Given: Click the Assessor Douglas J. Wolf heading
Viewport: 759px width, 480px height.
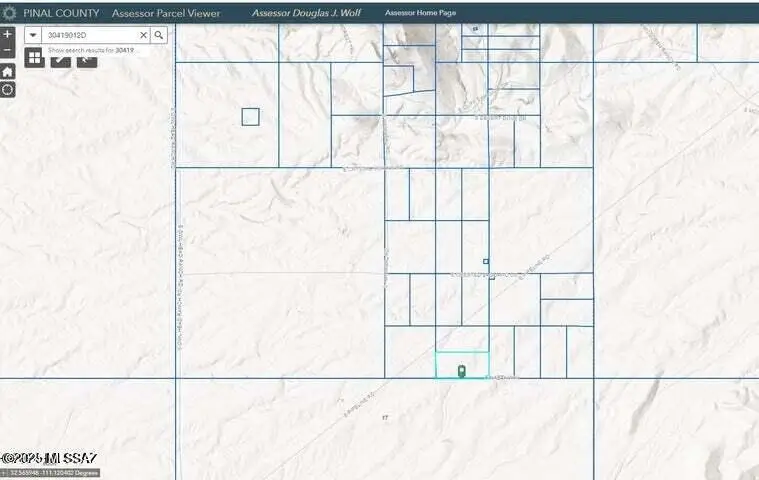Looking at the screenshot, I should 306,13.
